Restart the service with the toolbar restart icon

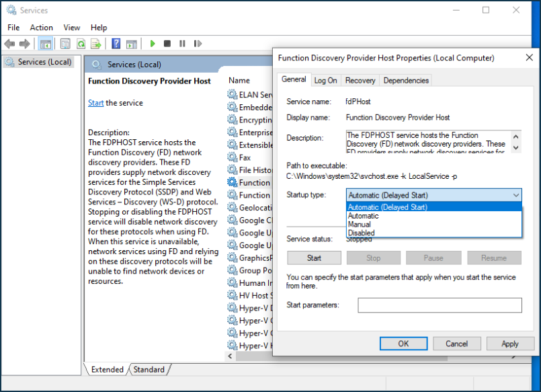[198, 44]
